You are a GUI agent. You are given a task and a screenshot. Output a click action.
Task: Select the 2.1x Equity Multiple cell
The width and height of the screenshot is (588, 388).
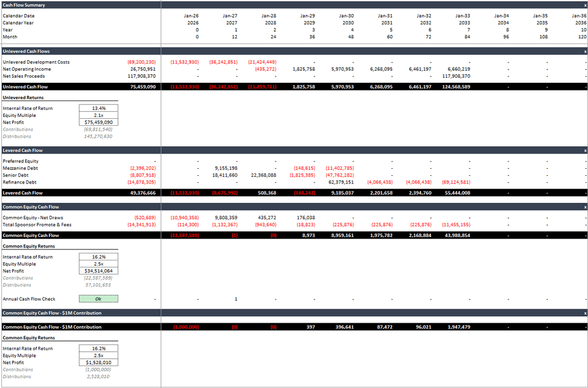coord(99,115)
